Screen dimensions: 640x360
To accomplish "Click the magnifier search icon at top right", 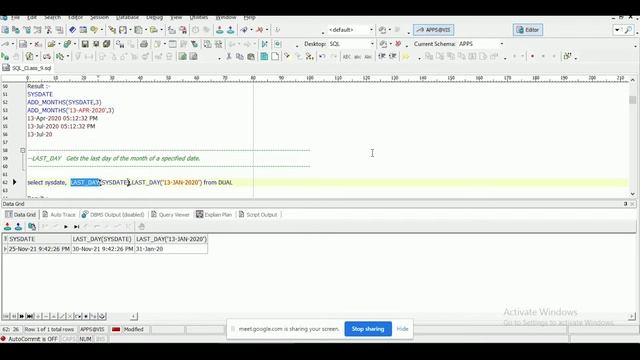I will click(628, 30).
